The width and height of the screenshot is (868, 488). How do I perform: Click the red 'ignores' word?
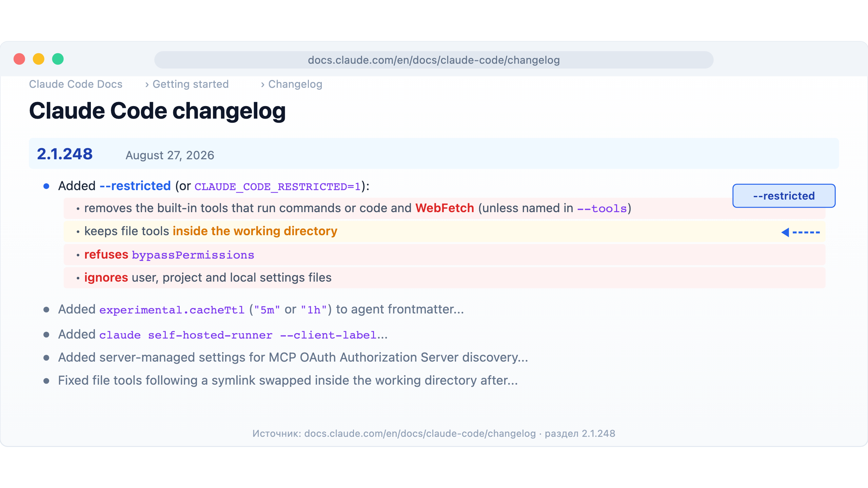[x=106, y=278]
